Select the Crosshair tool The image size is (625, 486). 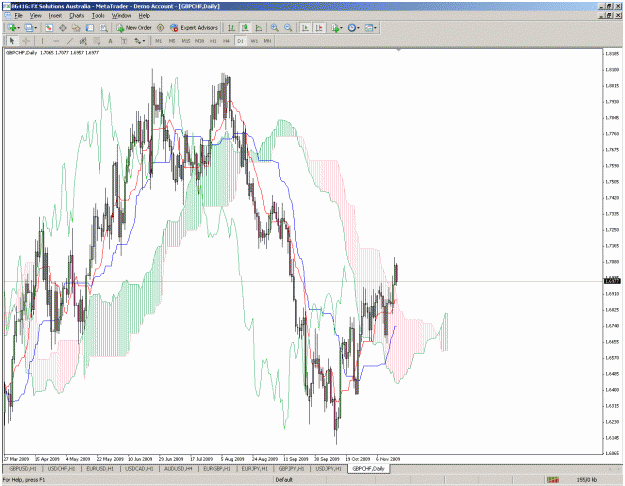(26, 41)
